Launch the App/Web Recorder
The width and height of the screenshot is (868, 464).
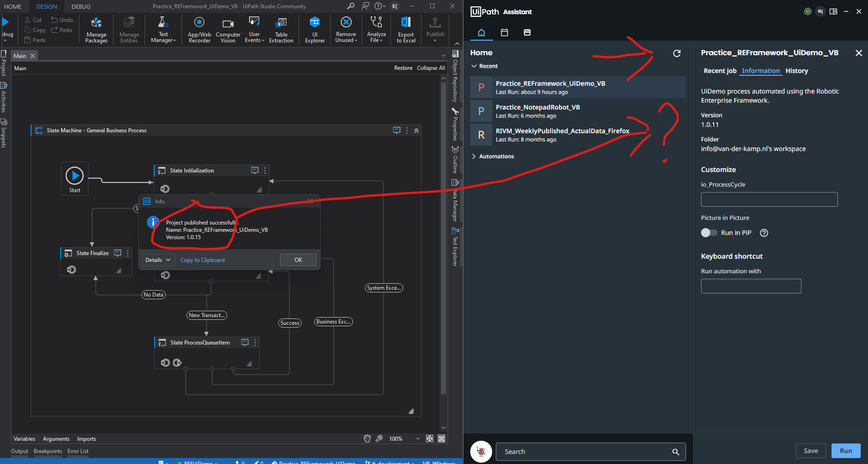tap(199, 30)
